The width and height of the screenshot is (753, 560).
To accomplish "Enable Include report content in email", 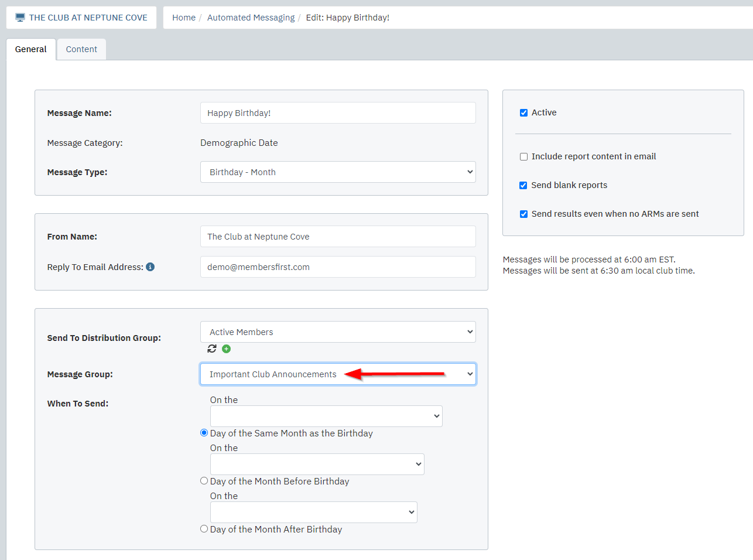I will click(523, 156).
